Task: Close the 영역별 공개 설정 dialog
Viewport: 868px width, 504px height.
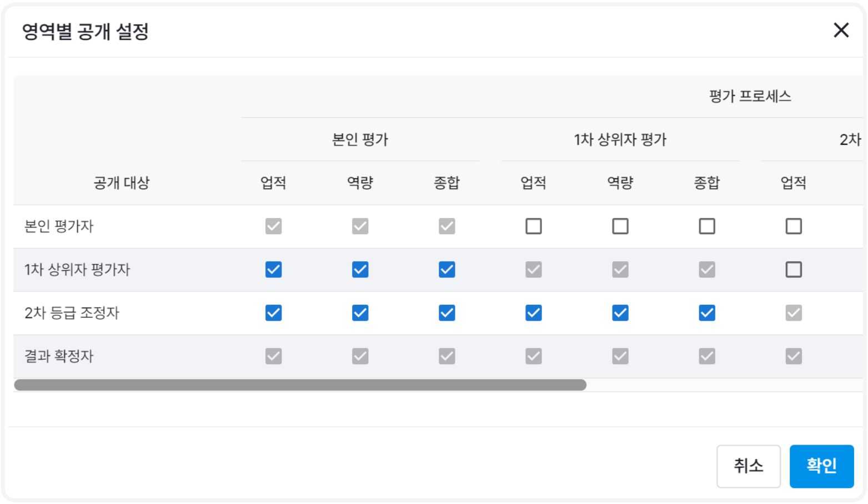Action: (841, 30)
